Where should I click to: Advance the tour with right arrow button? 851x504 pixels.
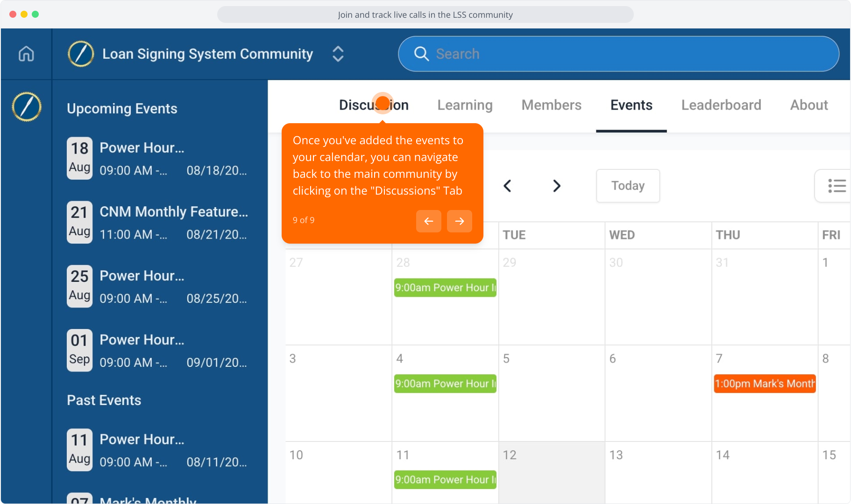pyautogui.click(x=459, y=221)
